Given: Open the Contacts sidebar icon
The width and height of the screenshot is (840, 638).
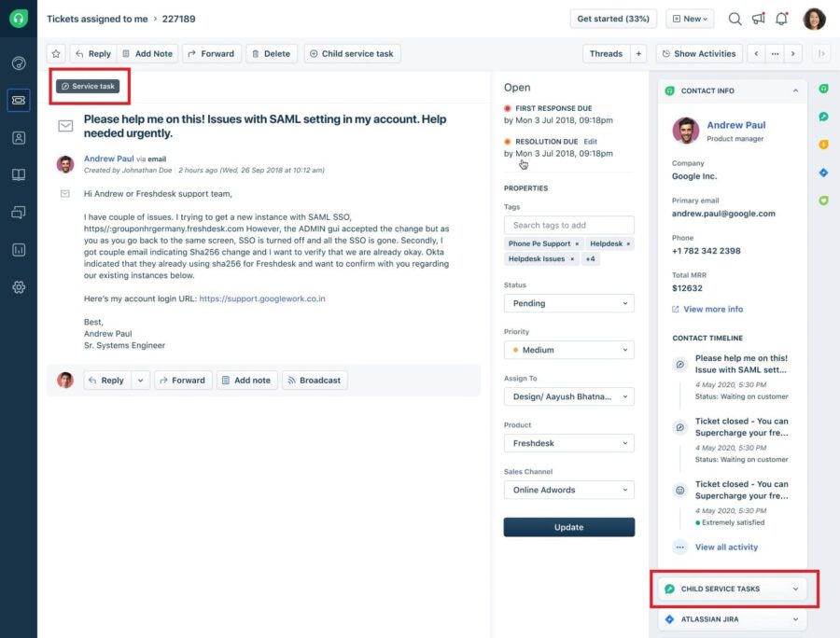Looking at the screenshot, I should [x=19, y=137].
